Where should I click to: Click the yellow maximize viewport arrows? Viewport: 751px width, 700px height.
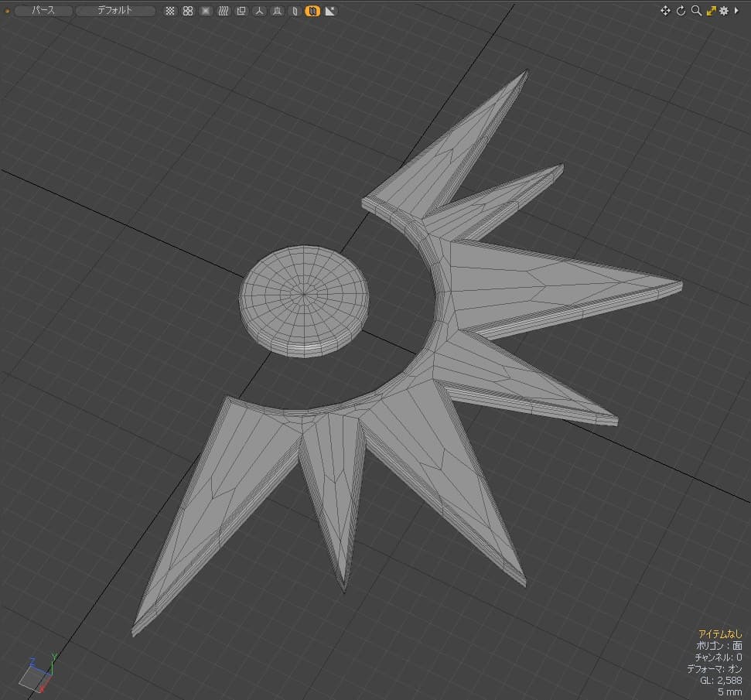coord(712,11)
